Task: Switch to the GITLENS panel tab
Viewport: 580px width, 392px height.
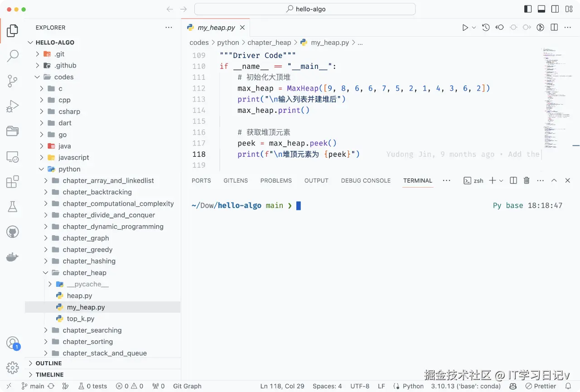Action: (236, 180)
